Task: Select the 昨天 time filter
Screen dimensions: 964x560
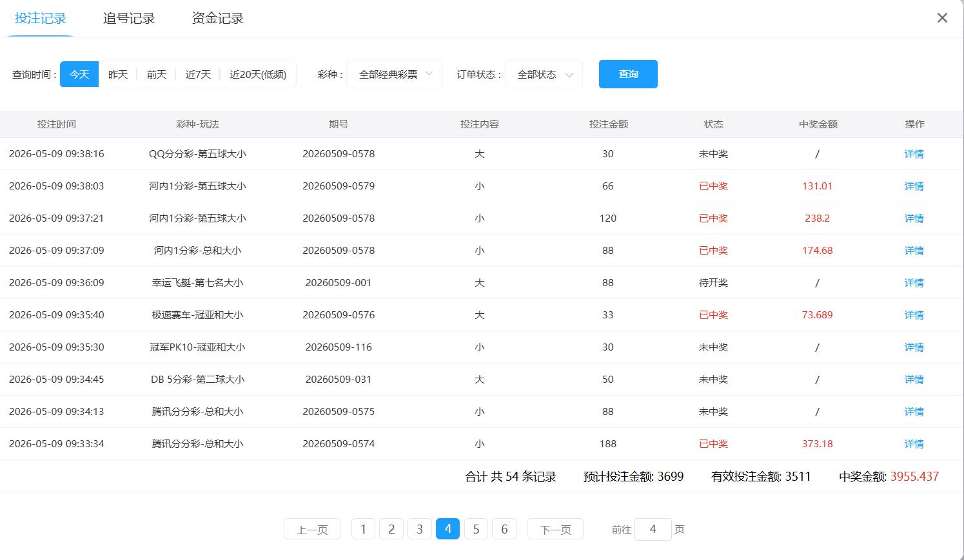Action: (118, 74)
